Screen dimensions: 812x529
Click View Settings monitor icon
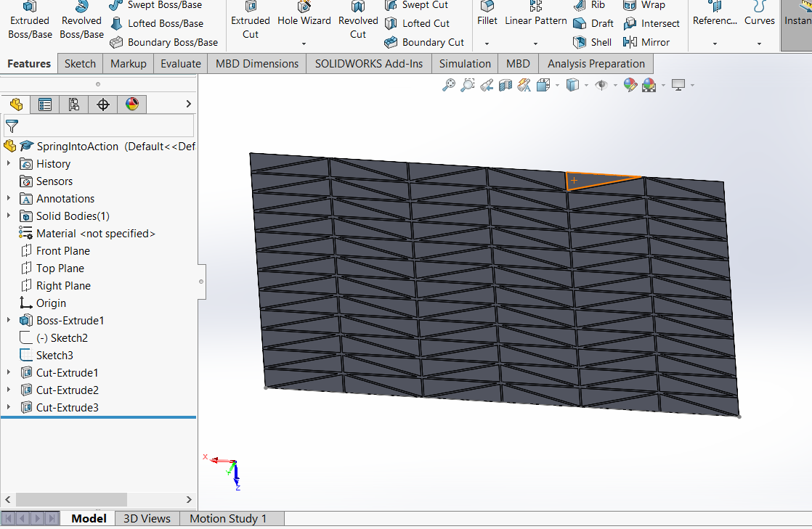pos(678,85)
